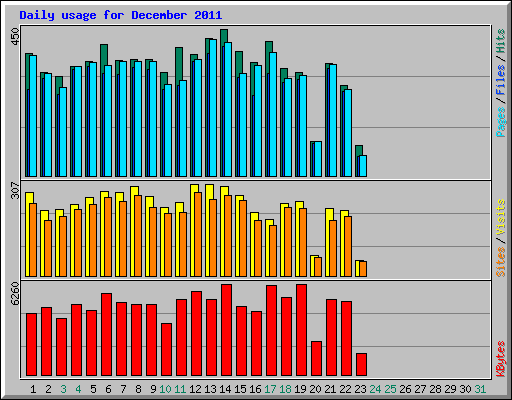Click day 5 on the x-axis

(x=93, y=389)
